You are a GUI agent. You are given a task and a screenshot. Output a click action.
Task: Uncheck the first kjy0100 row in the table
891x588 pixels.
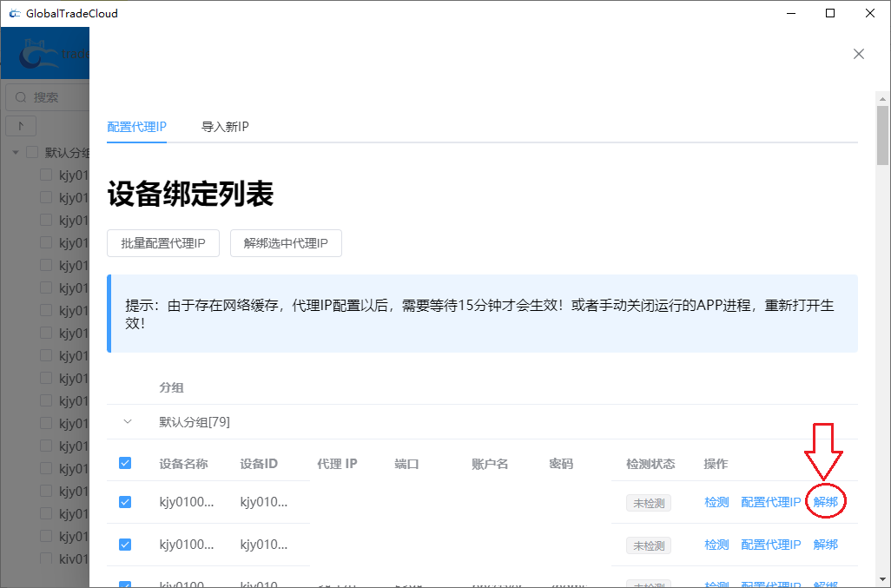point(124,501)
